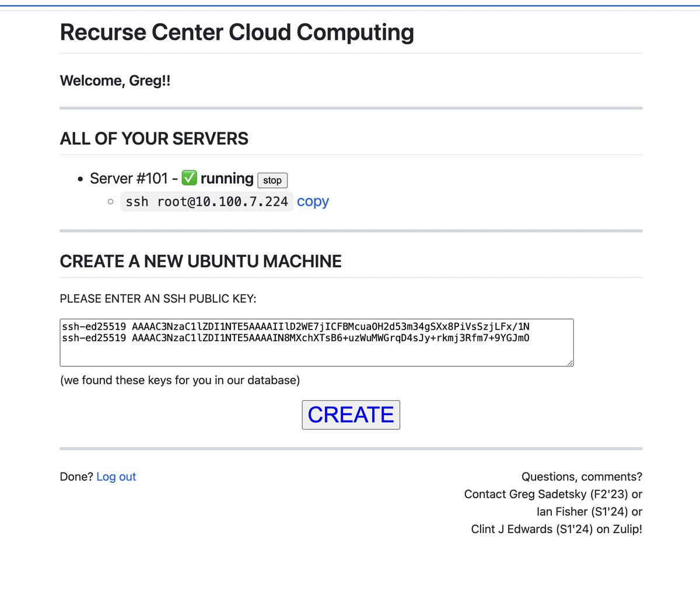The width and height of the screenshot is (700, 603).
Task: Focus the SSH public key text area
Action: pos(317,342)
